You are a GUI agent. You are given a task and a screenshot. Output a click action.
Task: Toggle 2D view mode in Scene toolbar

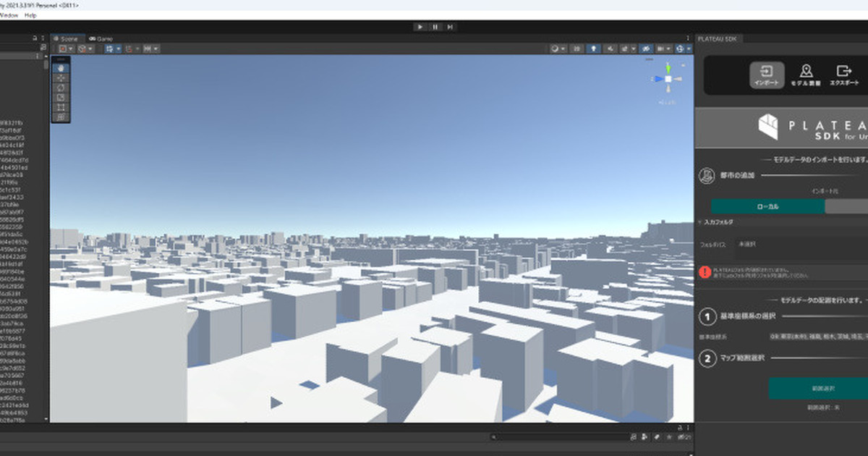pyautogui.click(x=576, y=48)
